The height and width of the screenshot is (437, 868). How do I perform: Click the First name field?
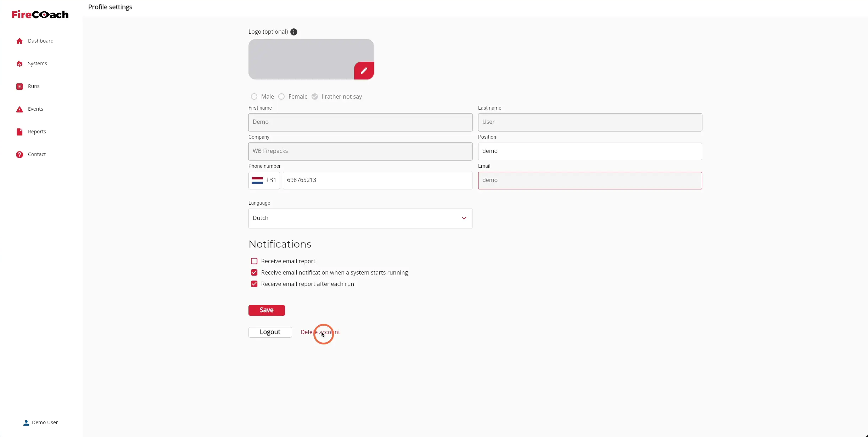pos(360,122)
